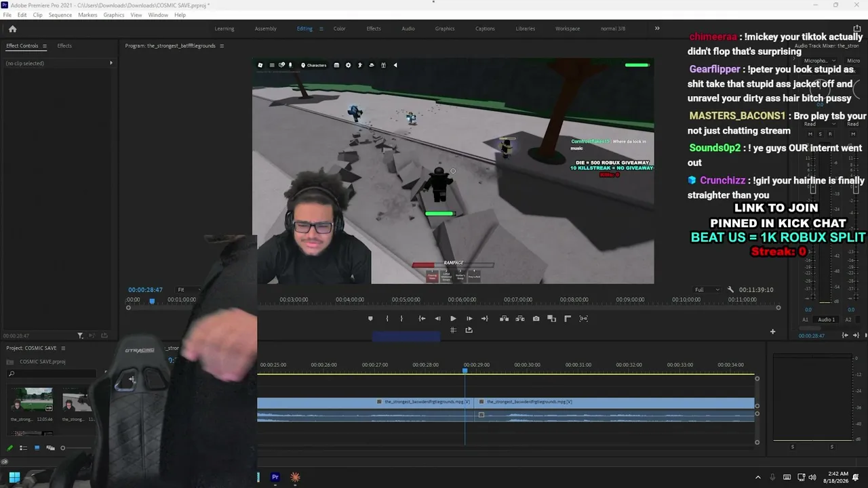
Task: Click the Extract button
Action: click(x=520, y=319)
